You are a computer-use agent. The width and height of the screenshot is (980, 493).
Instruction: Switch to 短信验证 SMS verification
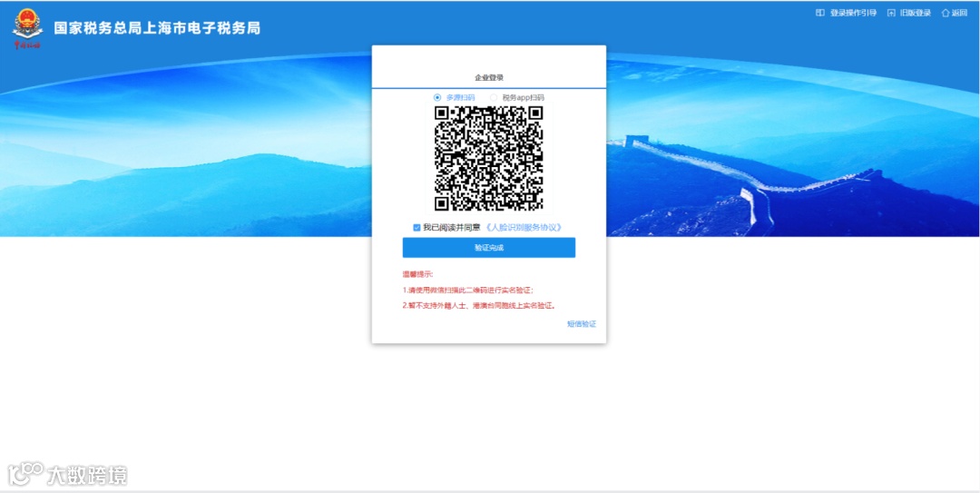point(582,324)
